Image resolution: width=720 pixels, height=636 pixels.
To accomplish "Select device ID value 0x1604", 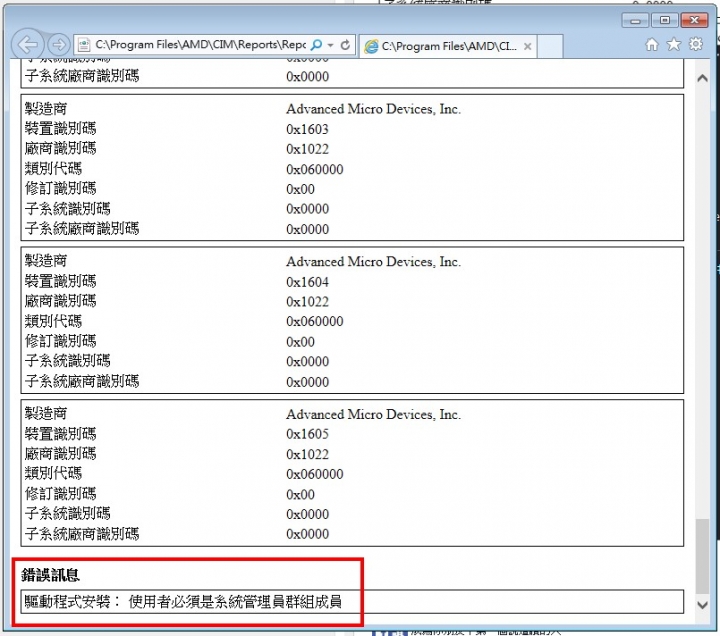I will point(307,281).
